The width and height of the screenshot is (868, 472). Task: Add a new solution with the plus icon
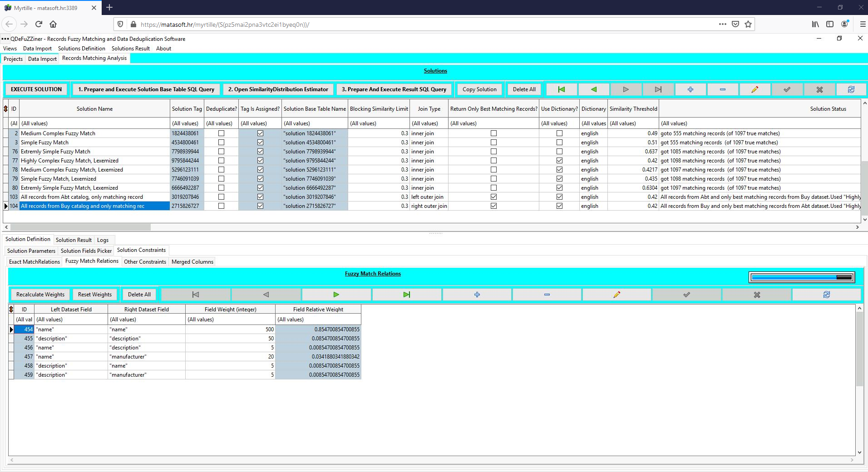690,89
